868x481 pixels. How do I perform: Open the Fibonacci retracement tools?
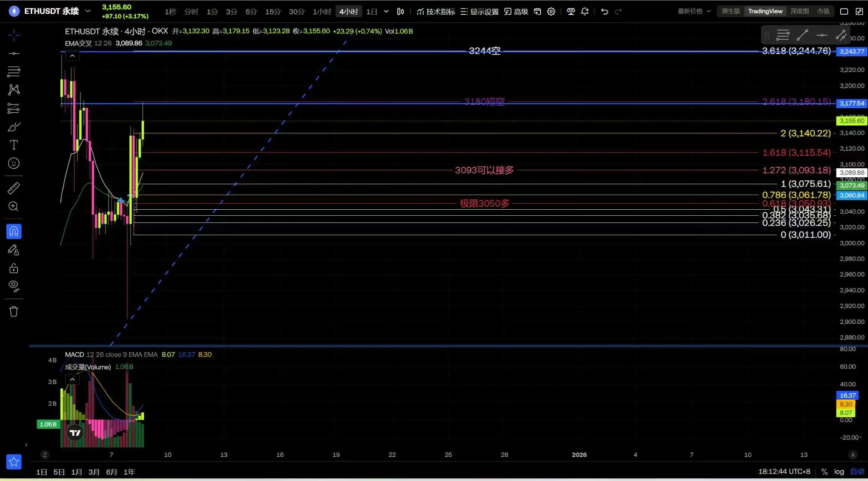click(14, 71)
